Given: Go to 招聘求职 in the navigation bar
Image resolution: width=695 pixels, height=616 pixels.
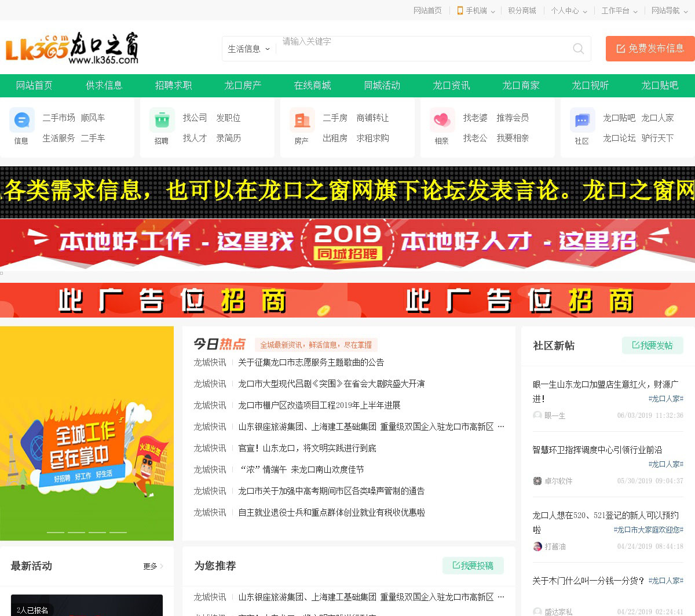Looking at the screenshot, I should [x=173, y=85].
